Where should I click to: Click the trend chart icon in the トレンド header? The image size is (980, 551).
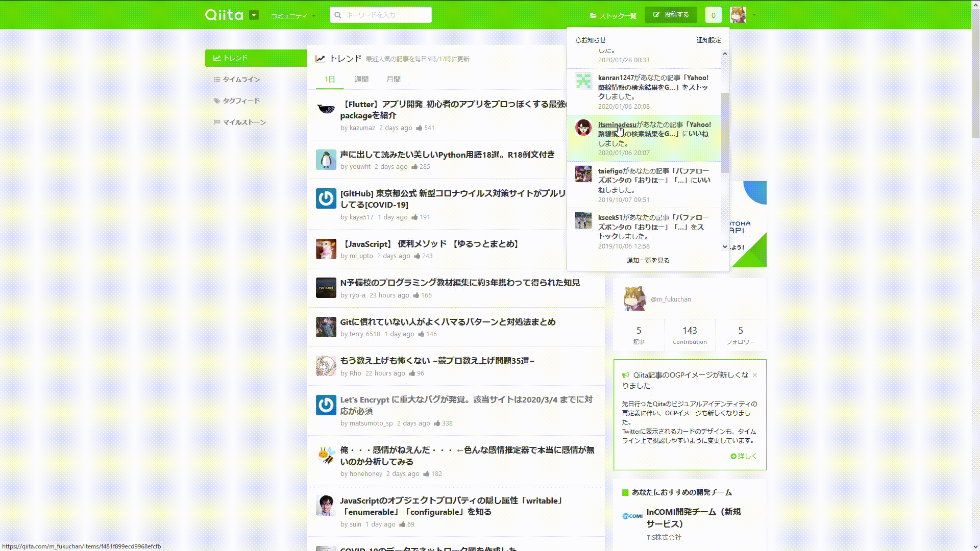coord(320,58)
